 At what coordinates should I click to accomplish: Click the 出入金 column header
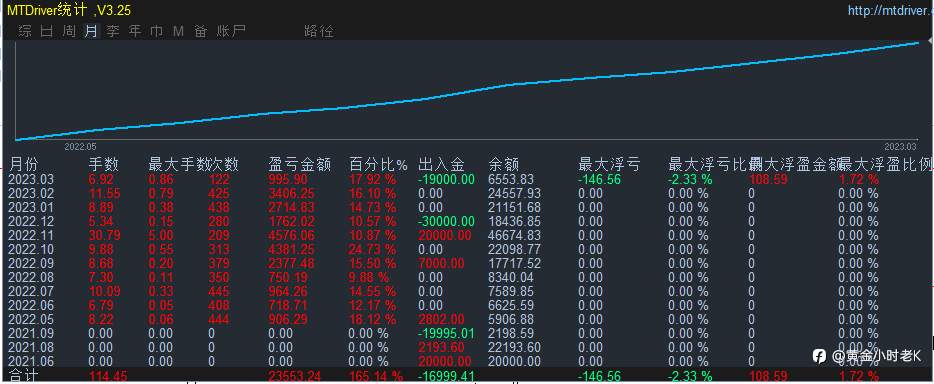click(x=441, y=164)
